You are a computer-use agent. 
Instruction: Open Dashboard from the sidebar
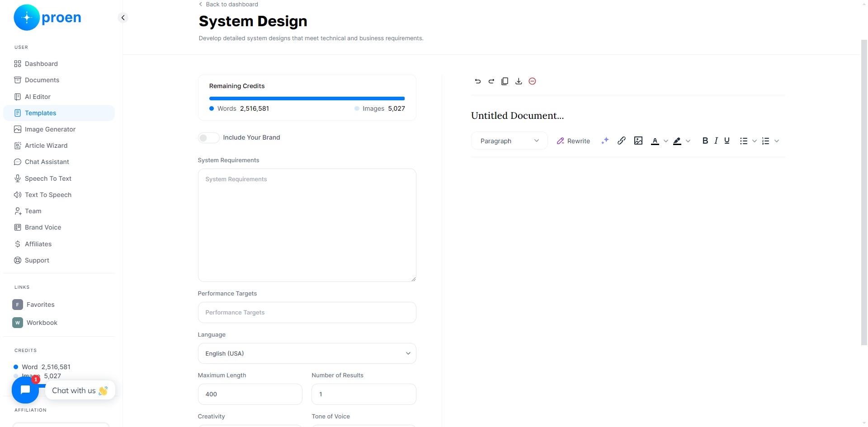[x=59, y=64]
